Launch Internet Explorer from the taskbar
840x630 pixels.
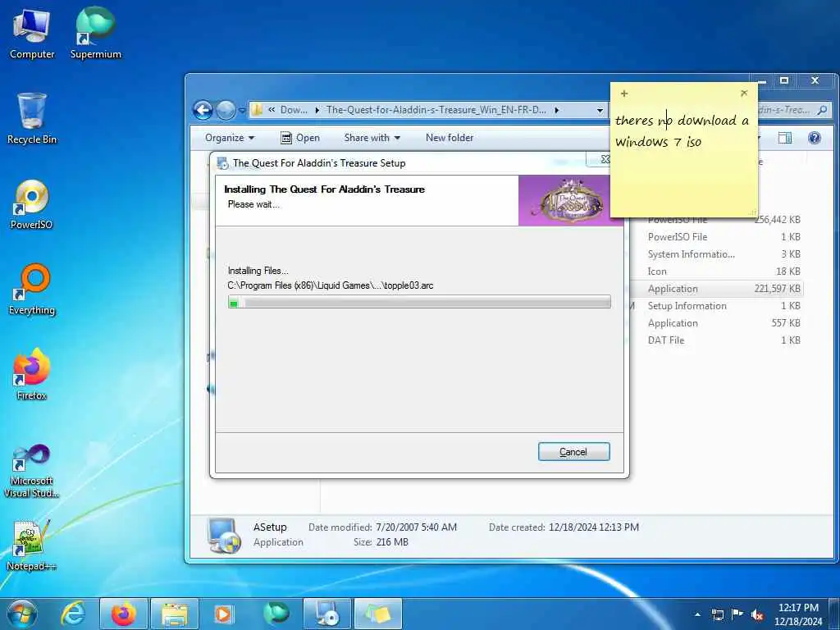[x=72, y=614]
